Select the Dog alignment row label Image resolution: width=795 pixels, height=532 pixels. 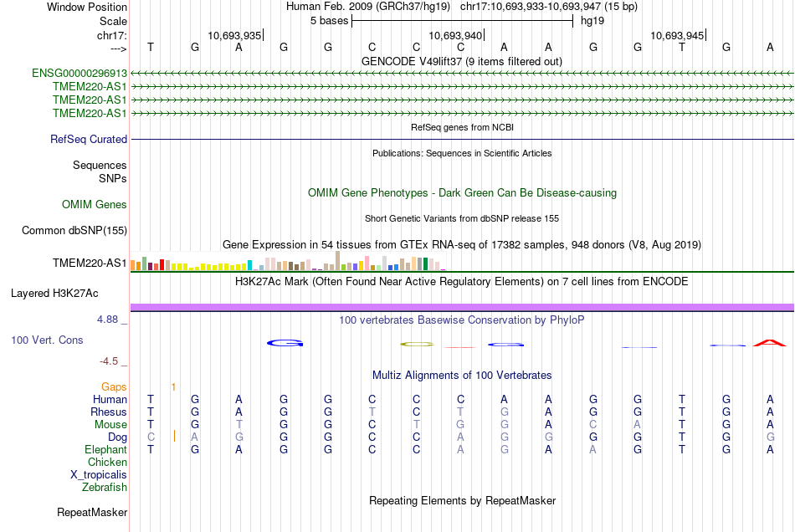(x=117, y=437)
